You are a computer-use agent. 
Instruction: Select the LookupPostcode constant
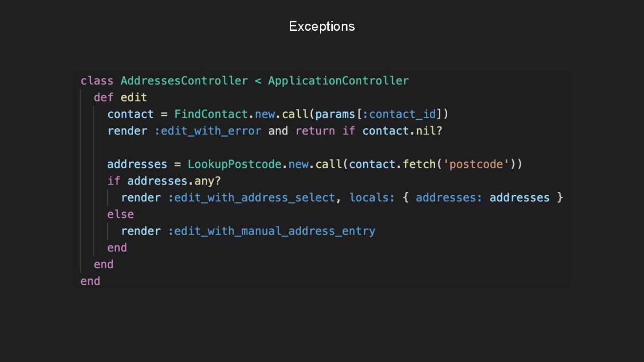[x=234, y=164]
